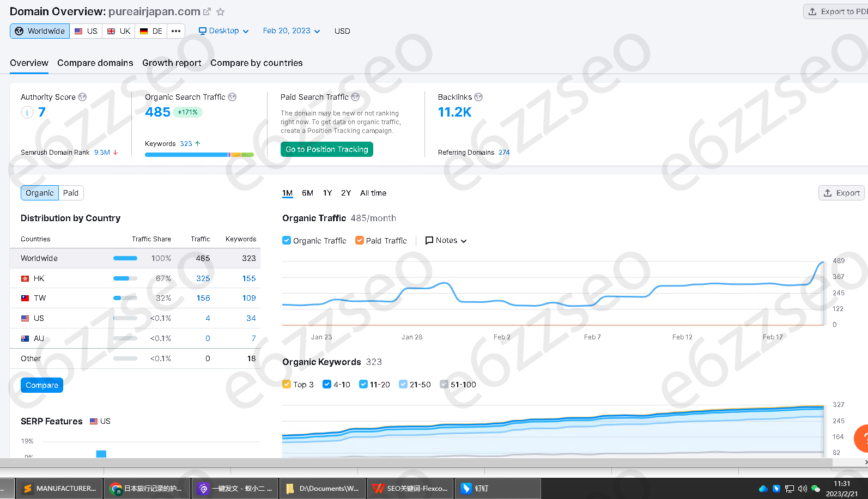
Task: Click keyword distribution color bar
Action: (199, 155)
